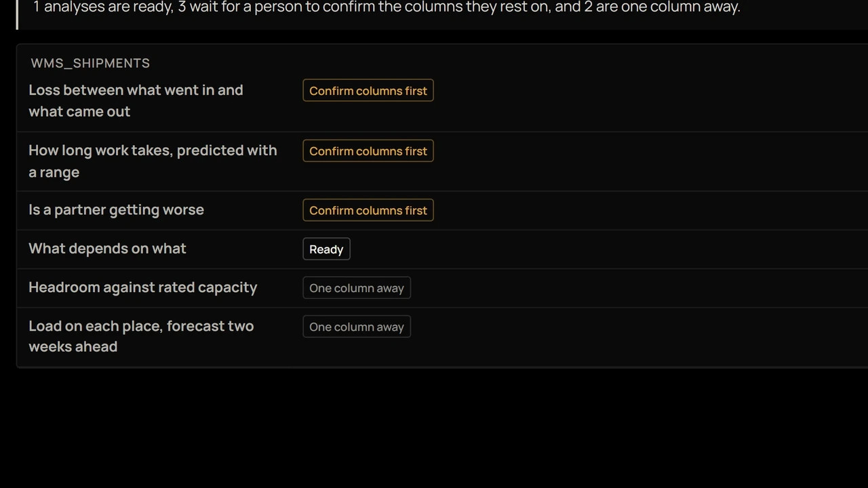
Task: Click the words 'weeks ahead' in last row
Action: pos(73,346)
